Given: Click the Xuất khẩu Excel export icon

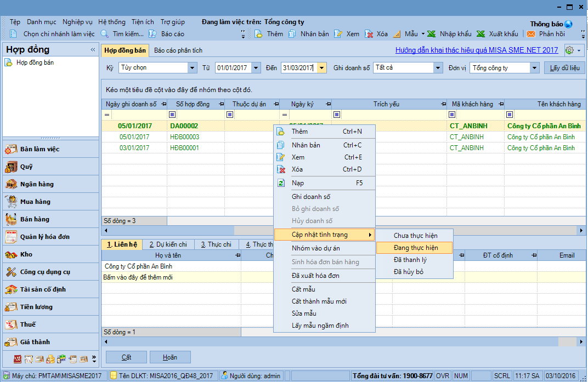Looking at the screenshot, I should [x=480, y=34].
